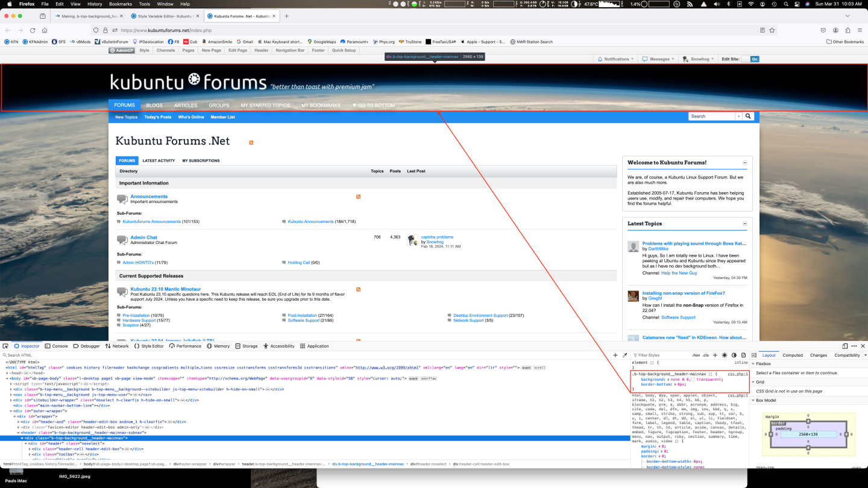Toggle :hov pseudo-class panel
The image size is (868, 488).
click(696, 355)
